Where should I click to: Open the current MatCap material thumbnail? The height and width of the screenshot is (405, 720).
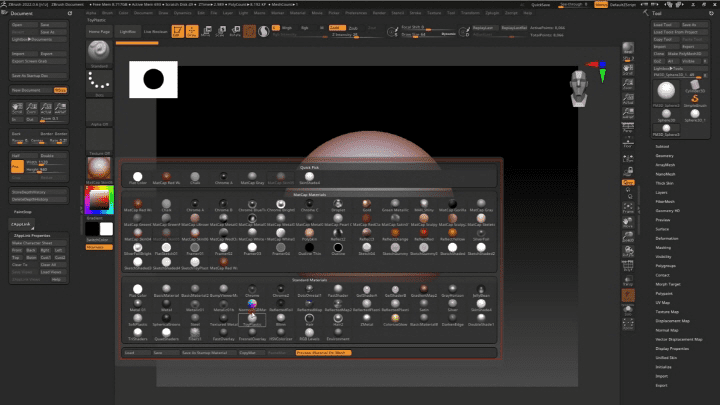tap(99, 169)
